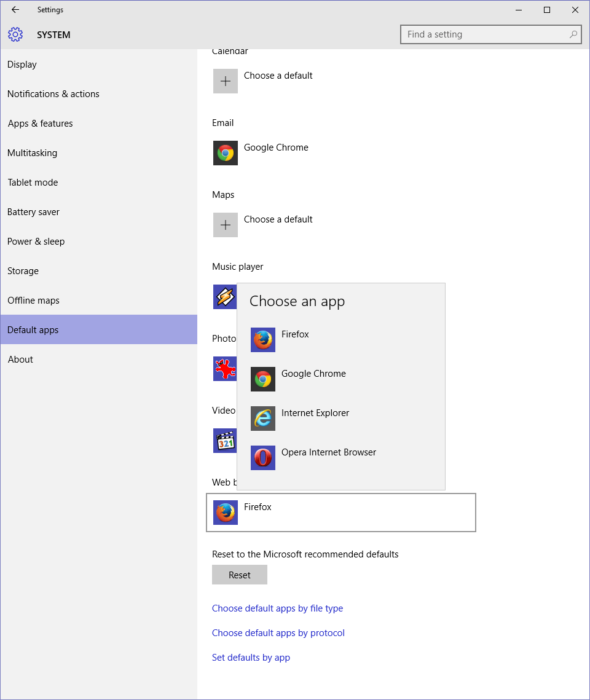Click the Winamp icon under Music player
Viewport: 590px width, 700px height.
click(224, 297)
